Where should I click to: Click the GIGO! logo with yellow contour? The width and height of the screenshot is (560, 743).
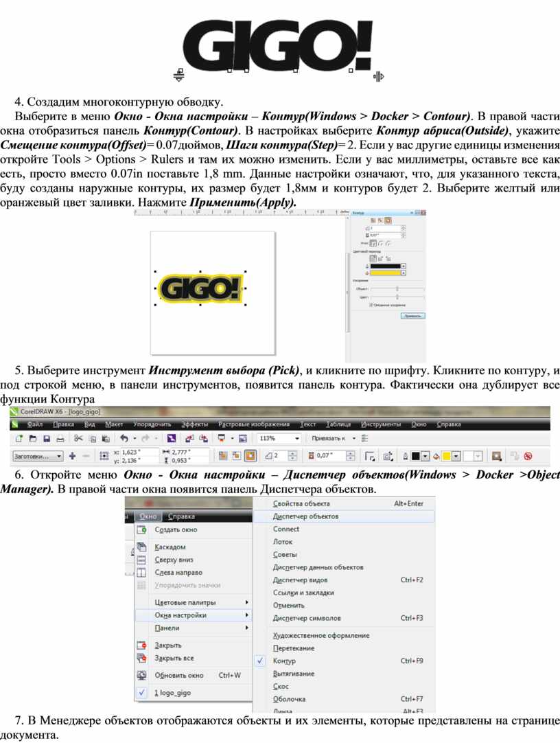[x=200, y=288]
